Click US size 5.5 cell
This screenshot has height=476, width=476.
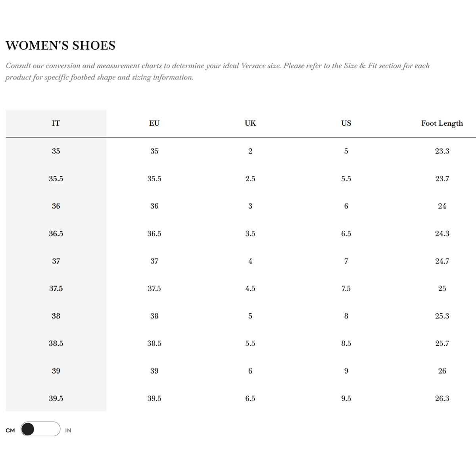[346, 178]
